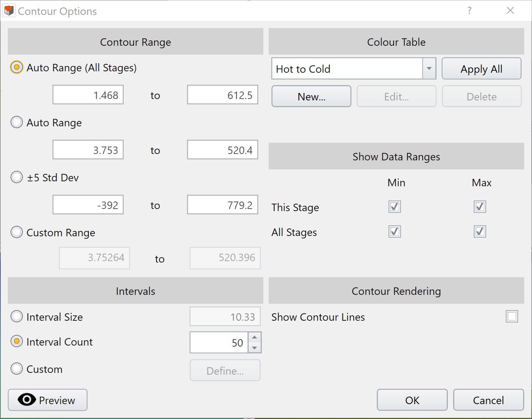Open the Hot to Cold colour table dropdown
This screenshot has height=419, width=532.
pos(429,68)
